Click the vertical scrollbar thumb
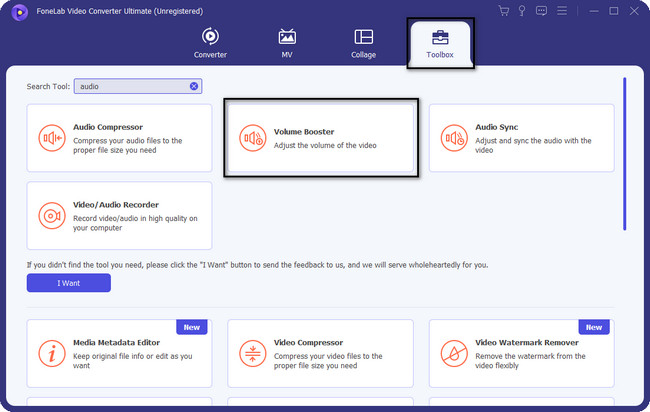The width and height of the screenshot is (650, 412). click(625, 154)
